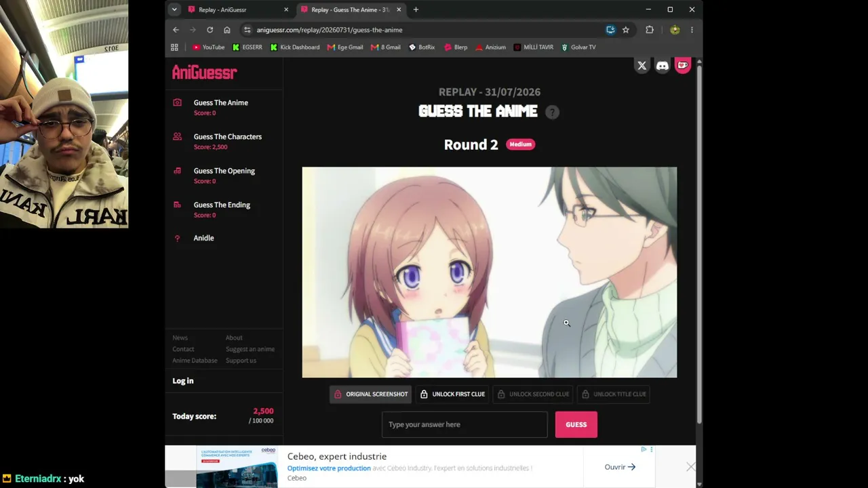Submit answer with the Guess button
The image size is (868, 488).
coord(576,424)
